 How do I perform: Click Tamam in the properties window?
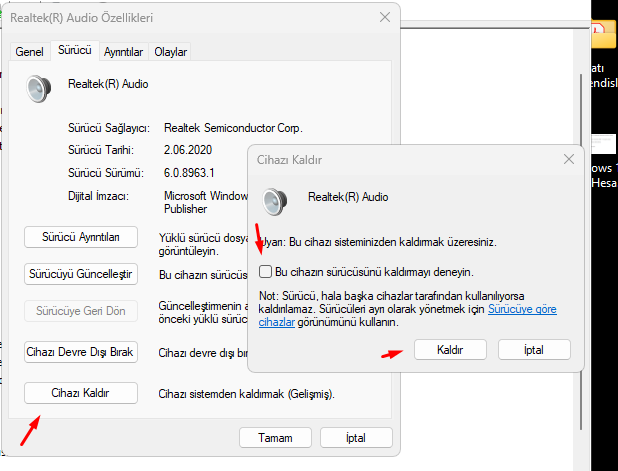point(275,438)
